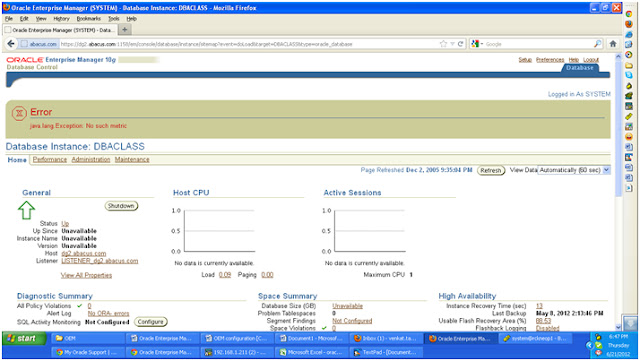This screenshot has width=640, height=361.
Task: Launch Chrome from the side quick-launch bar
Action: click(x=629, y=13)
